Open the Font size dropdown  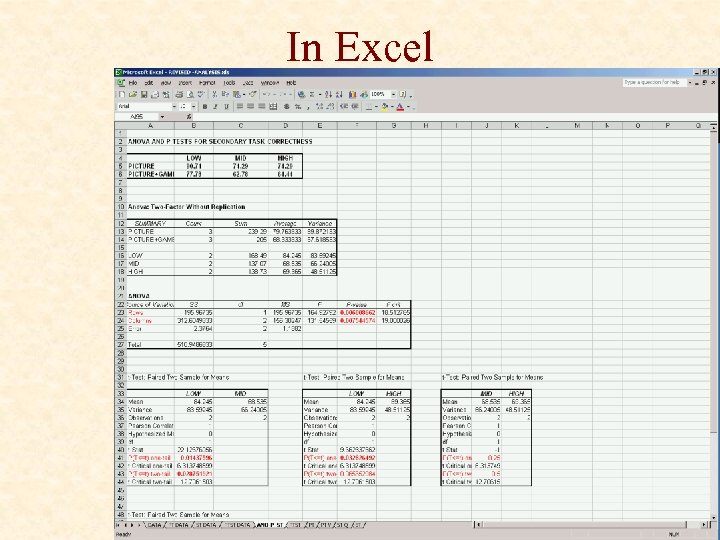(193, 107)
